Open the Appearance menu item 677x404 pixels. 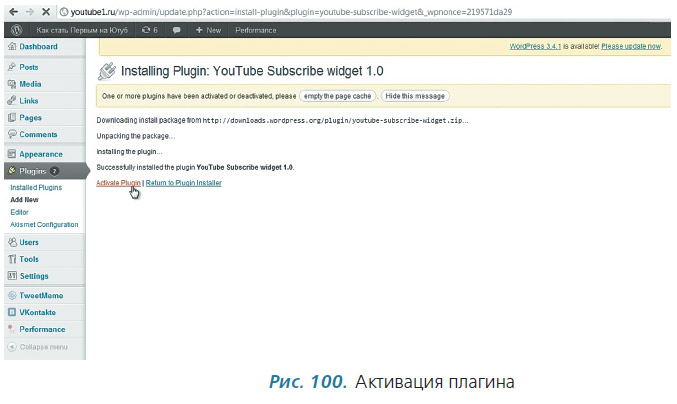(x=41, y=155)
